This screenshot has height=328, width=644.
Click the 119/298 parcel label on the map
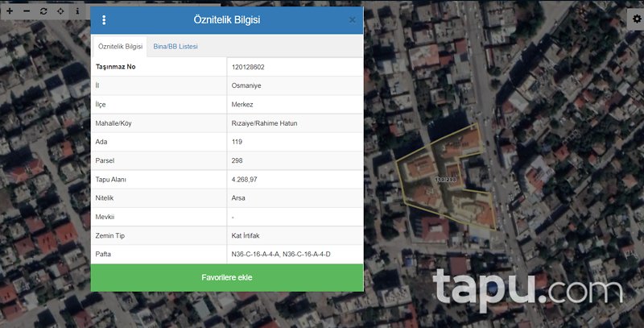[x=446, y=180]
